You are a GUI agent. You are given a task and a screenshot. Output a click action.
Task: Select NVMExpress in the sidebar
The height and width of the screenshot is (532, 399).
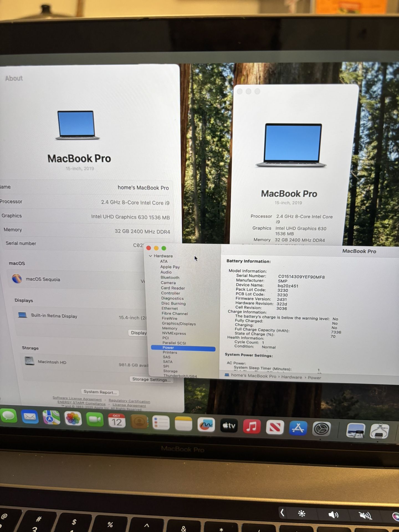pyautogui.click(x=174, y=333)
